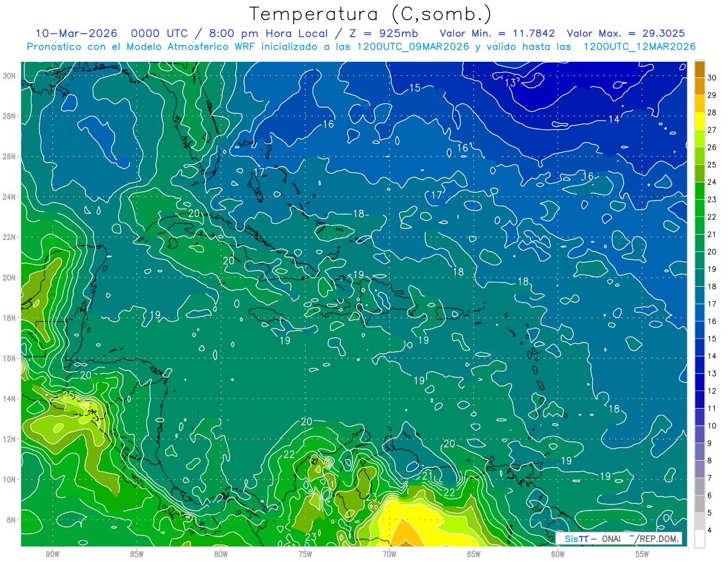The image size is (728, 562).
Task: Click the "25" contour label over Central America
Action: tap(69, 396)
